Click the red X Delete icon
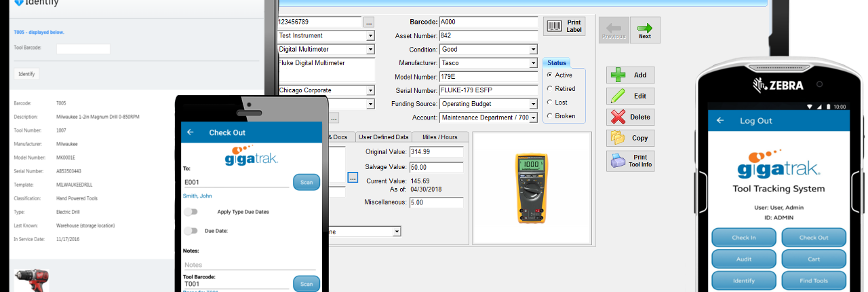The image size is (868, 292). tap(618, 117)
